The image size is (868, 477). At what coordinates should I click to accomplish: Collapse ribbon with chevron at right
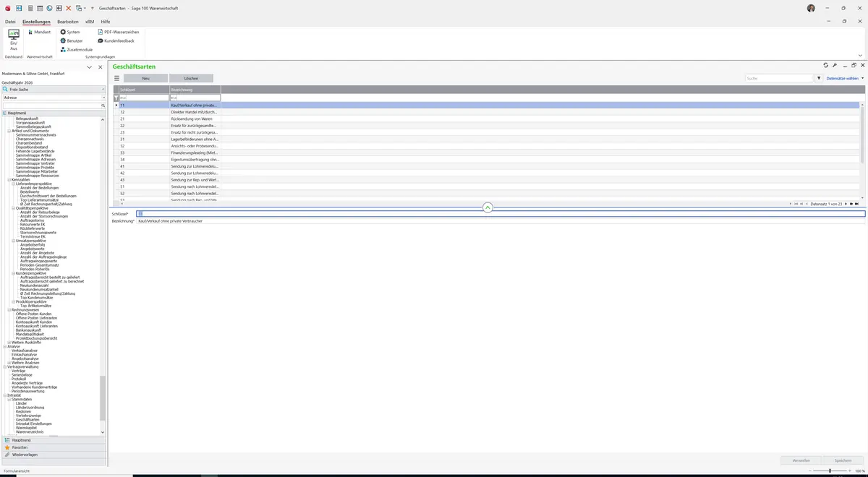[x=860, y=55]
